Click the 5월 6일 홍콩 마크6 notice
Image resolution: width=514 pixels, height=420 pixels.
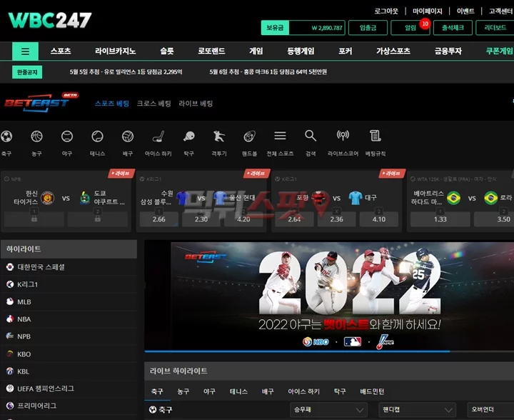[x=268, y=72]
